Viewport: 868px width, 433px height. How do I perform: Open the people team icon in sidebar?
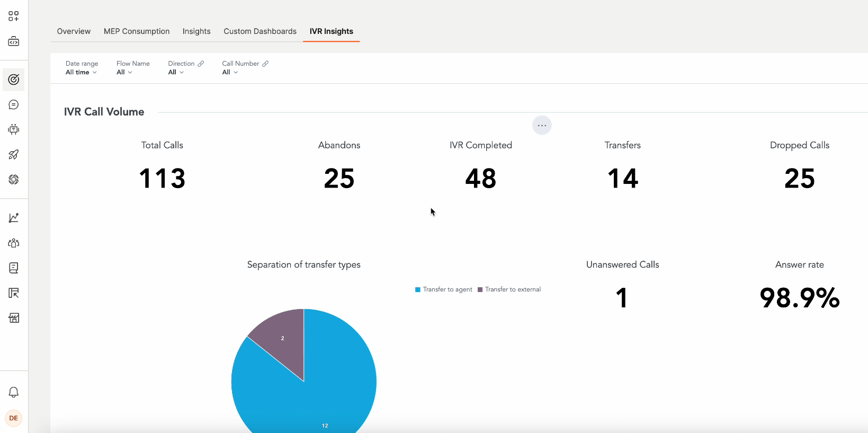click(x=14, y=243)
